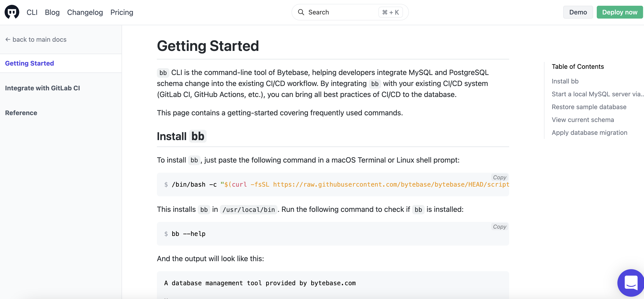Open the Pricing page
644x299 pixels.
click(122, 12)
